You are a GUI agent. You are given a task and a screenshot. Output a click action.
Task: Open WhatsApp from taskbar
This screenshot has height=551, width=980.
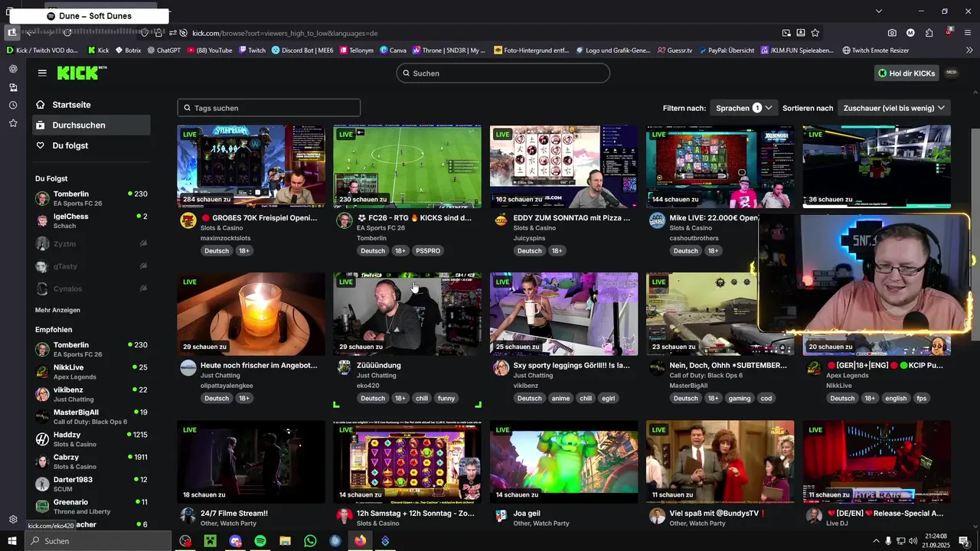click(x=310, y=541)
